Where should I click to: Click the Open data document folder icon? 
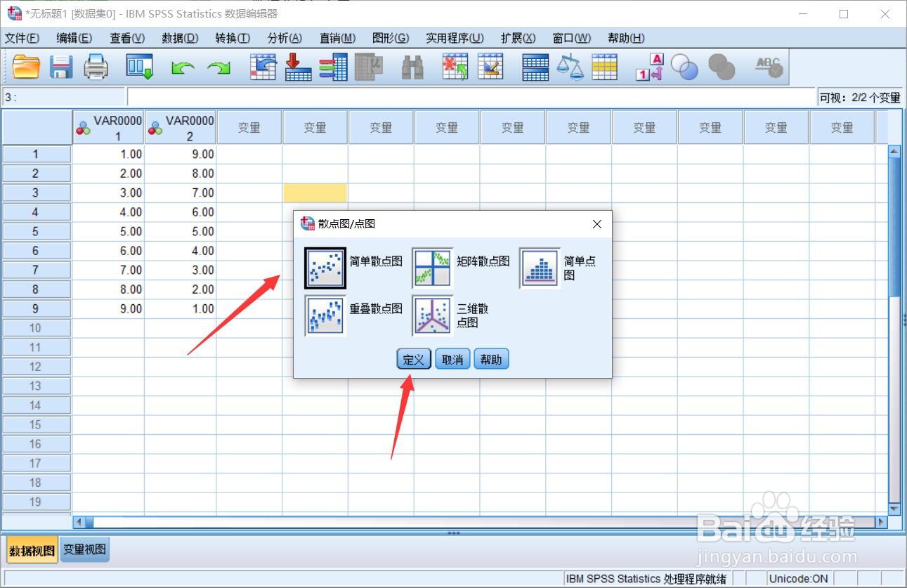[27, 67]
